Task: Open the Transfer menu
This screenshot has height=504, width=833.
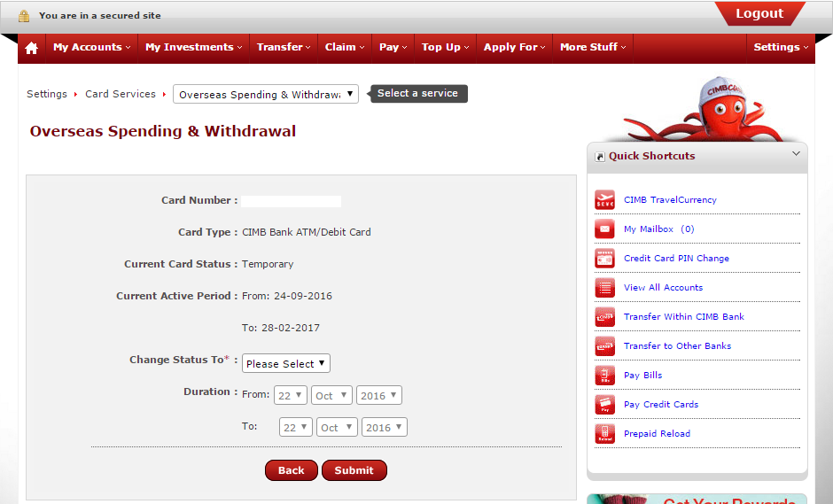Action: coord(284,47)
